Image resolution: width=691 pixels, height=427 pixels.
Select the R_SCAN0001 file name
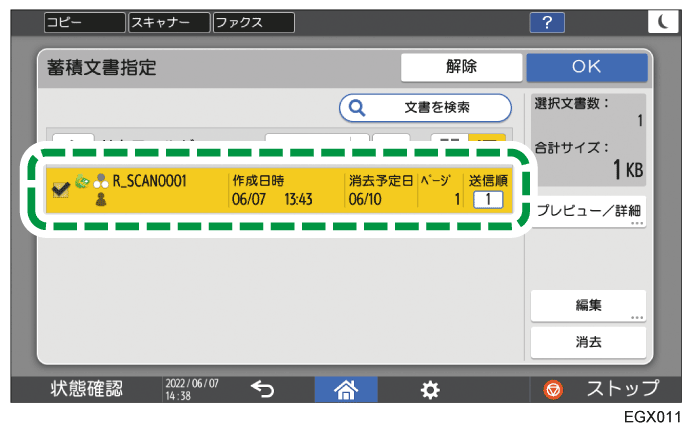coord(150,181)
